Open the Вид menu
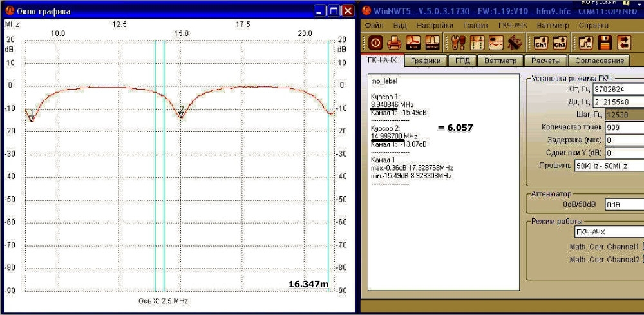 click(400, 26)
